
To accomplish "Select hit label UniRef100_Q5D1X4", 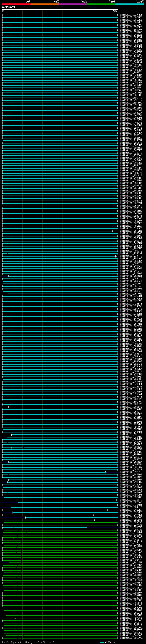I will [131, 276].
